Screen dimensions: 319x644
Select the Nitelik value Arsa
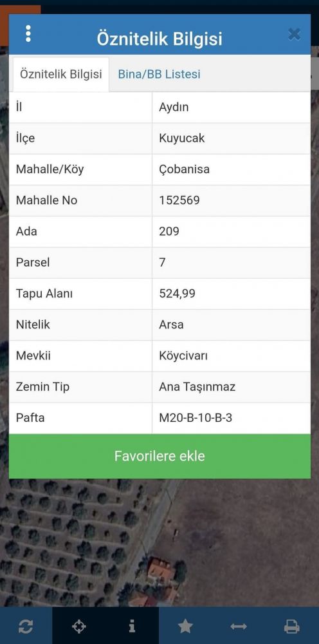tap(171, 325)
